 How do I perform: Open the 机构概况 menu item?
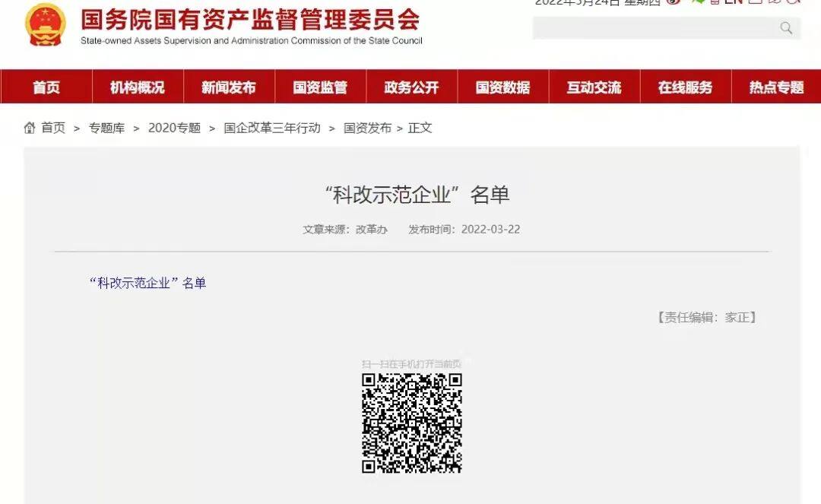[138, 87]
